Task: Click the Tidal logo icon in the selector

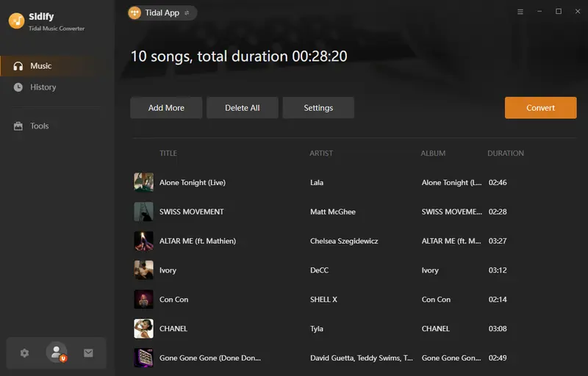Action: [x=135, y=12]
